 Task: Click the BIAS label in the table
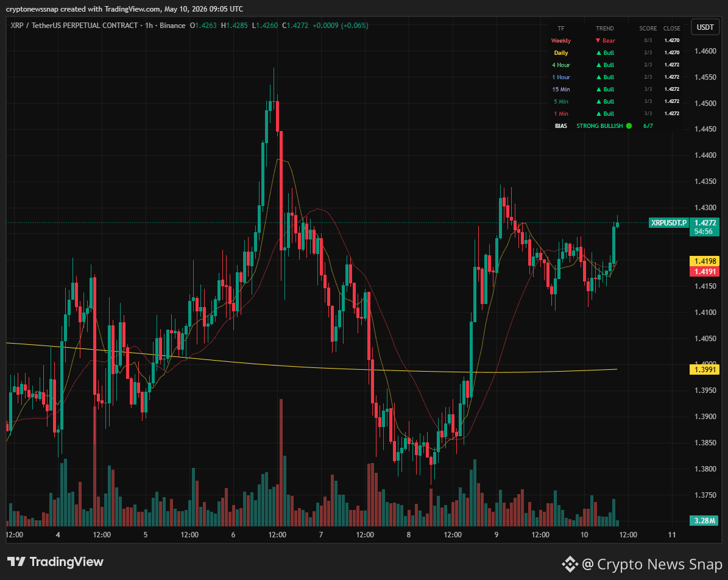click(561, 126)
